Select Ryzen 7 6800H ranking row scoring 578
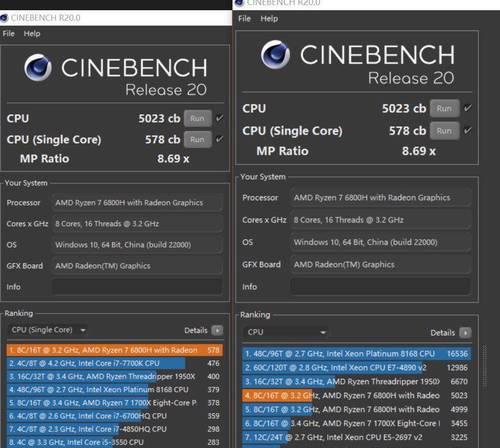Image resolution: width=500 pixels, height=448 pixels. pyautogui.click(x=115, y=350)
